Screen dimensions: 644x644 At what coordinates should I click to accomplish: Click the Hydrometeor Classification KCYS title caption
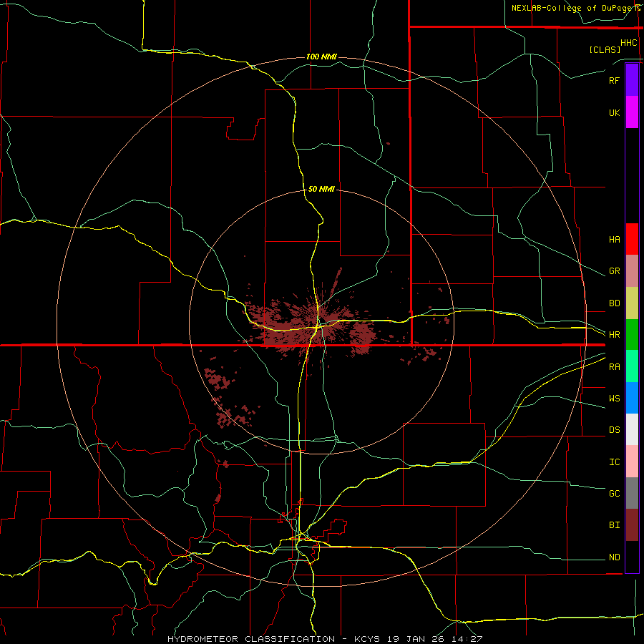[x=325, y=639]
